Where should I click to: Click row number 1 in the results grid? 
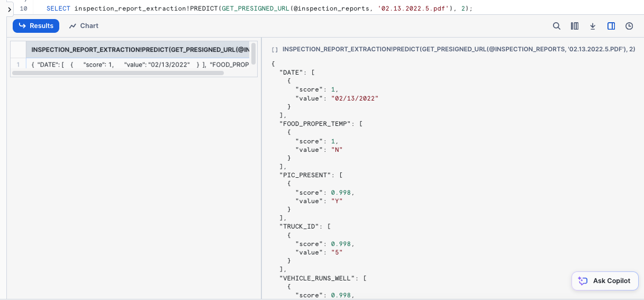tap(18, 65)
